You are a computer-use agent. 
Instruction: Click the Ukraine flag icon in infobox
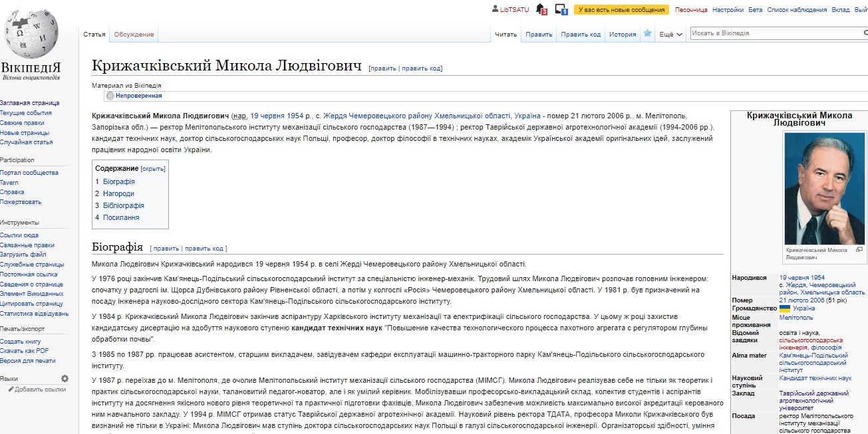click(x=785, y=308)
